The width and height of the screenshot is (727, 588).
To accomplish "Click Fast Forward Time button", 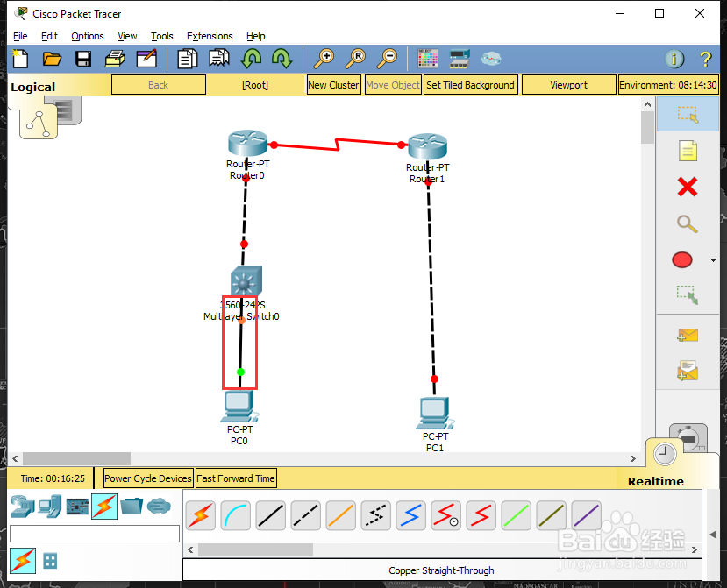I will [x=236, y=478].
